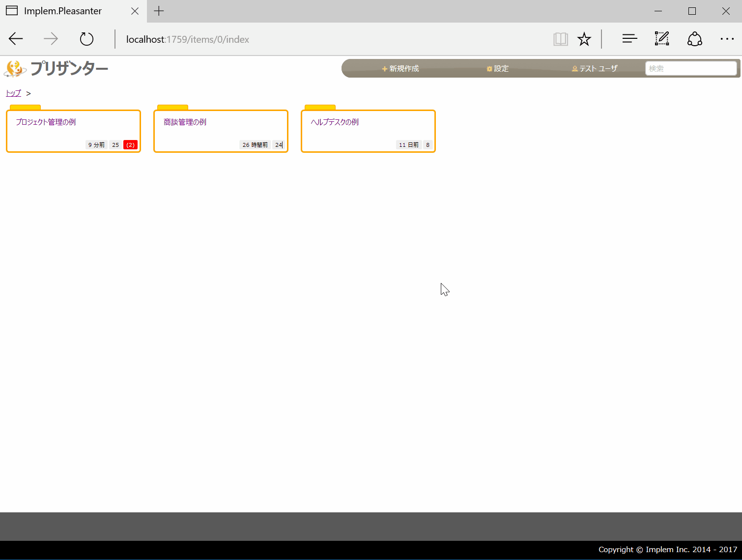
Task: Open the 設定 menu
Action: pos(497,69)
